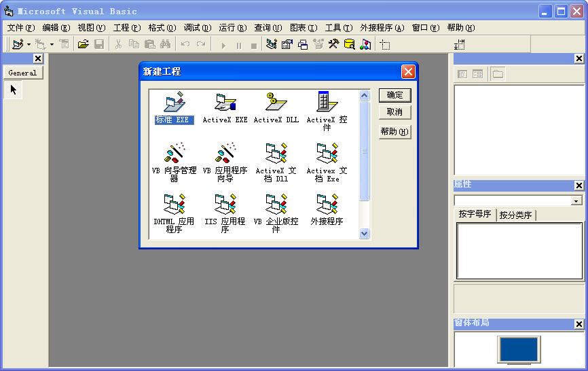Screen dimensions: 588x371
Task: Click the General toolbox tab button
Action: pyautogui.click(x=22, y=73)
